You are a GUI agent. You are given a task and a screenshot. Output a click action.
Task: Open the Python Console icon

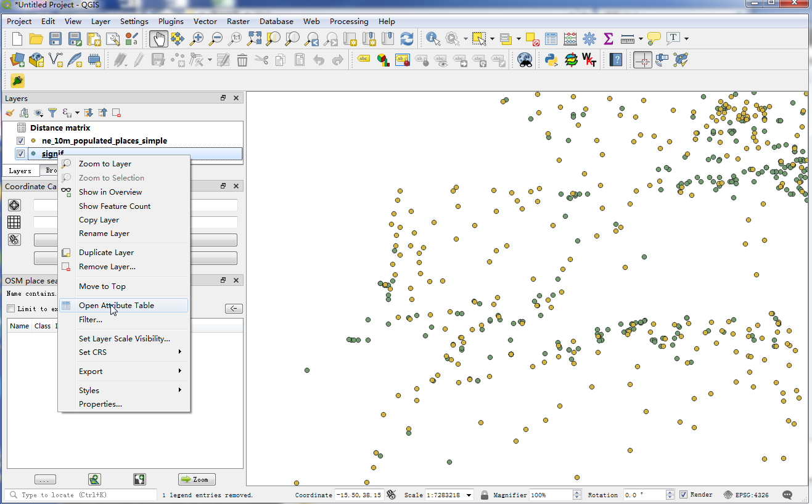(551, 60)
